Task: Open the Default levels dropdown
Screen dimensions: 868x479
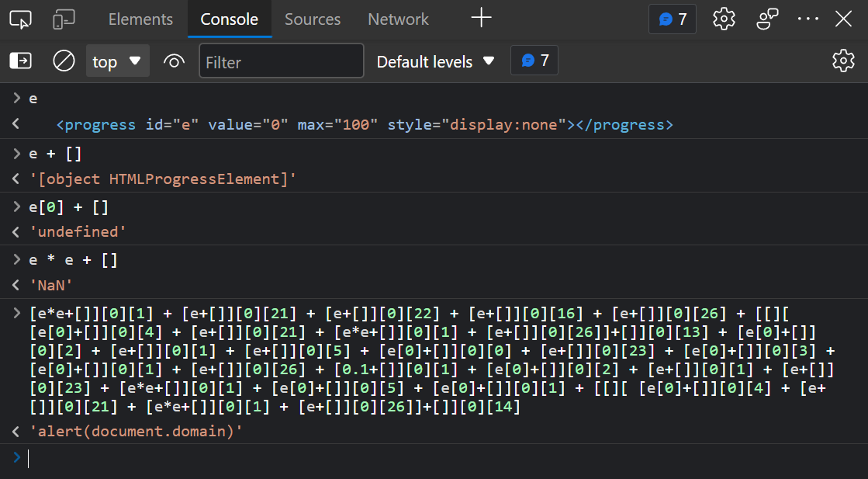Action: click(x=435, y=61)
